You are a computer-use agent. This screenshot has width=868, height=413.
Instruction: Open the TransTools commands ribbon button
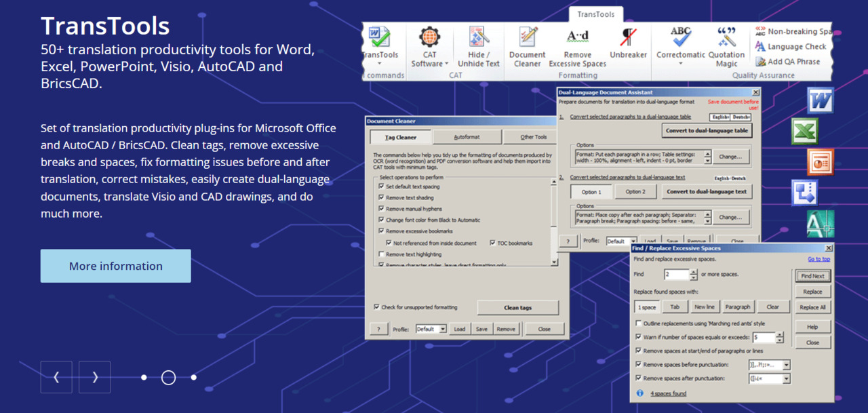pyautogui.click(x=380, y=45)
